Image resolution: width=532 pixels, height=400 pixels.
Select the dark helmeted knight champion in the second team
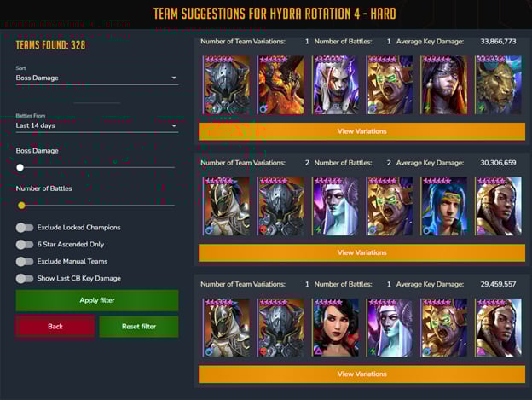[280, 206]
